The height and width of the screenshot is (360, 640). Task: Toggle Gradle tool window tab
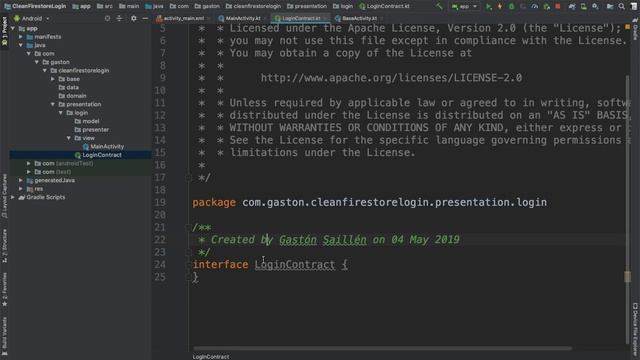tap(635, 29)
